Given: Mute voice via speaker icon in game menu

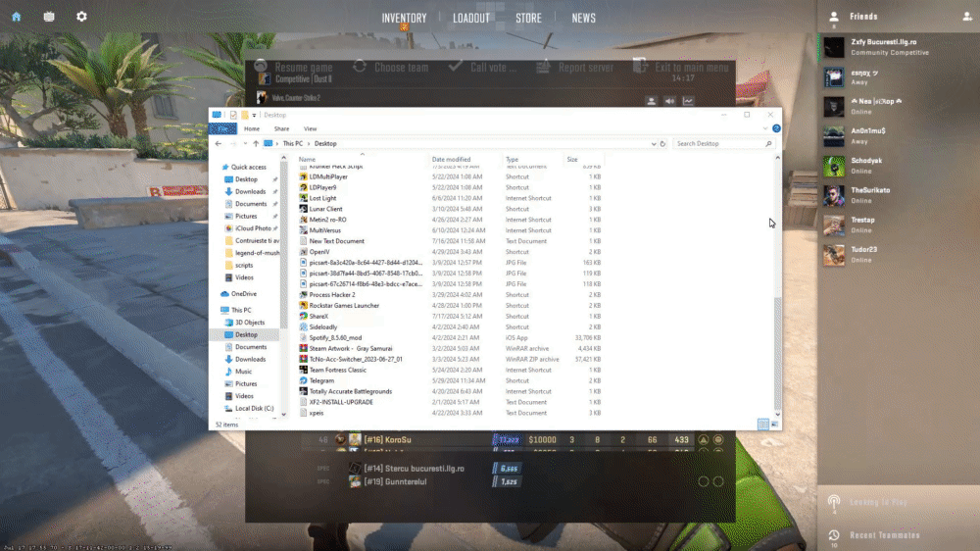Looking at the screenshot, I should coord(669,101).
